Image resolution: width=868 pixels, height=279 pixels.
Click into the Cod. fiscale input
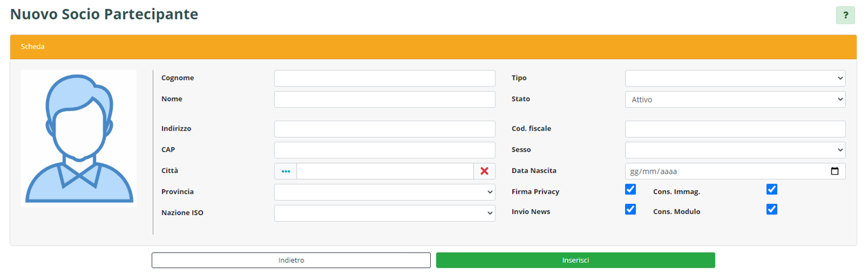click(735, 129)
